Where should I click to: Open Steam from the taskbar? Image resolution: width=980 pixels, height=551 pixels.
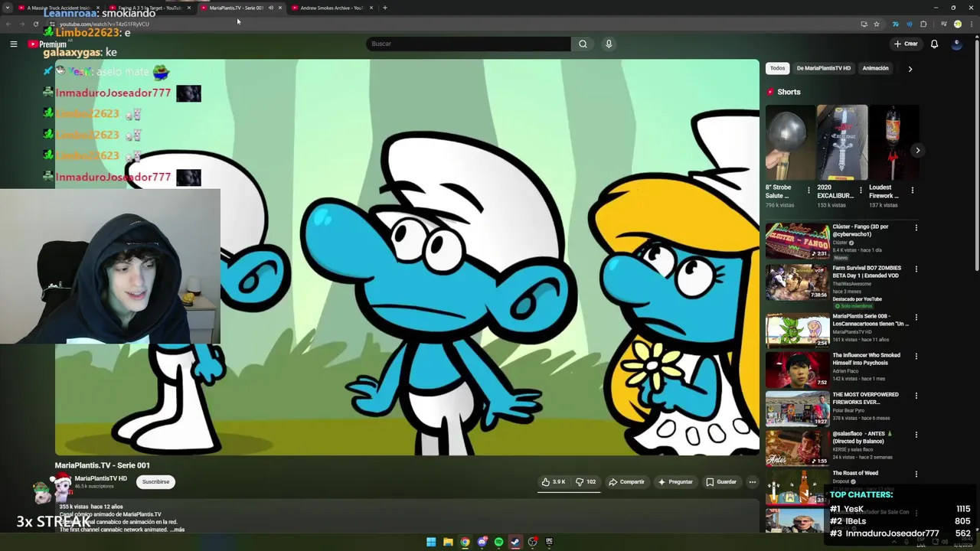coord(515,542)
